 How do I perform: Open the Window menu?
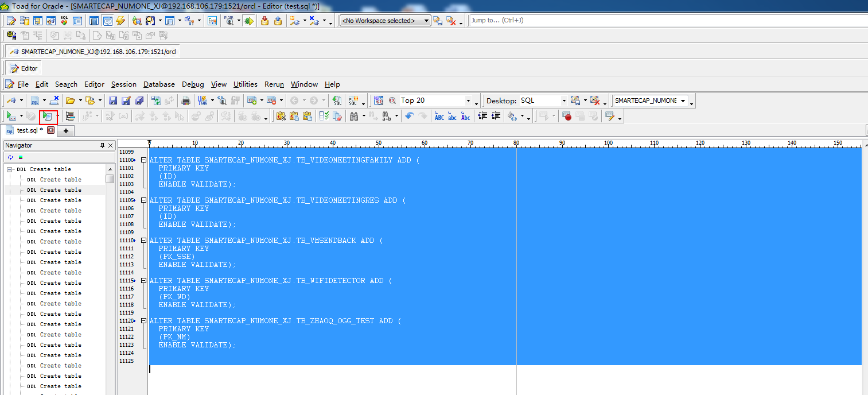[304, 84]
